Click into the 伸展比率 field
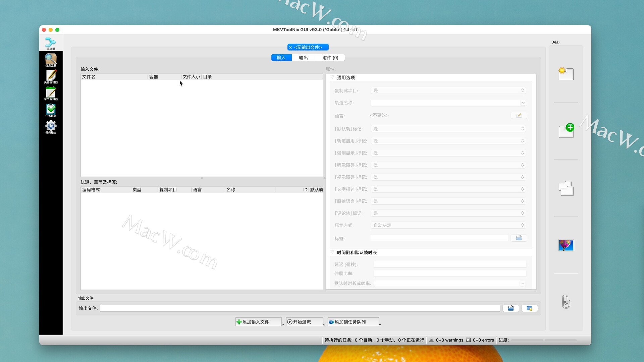Viewport: 644px width, 362px height. [x=450, y=274]
